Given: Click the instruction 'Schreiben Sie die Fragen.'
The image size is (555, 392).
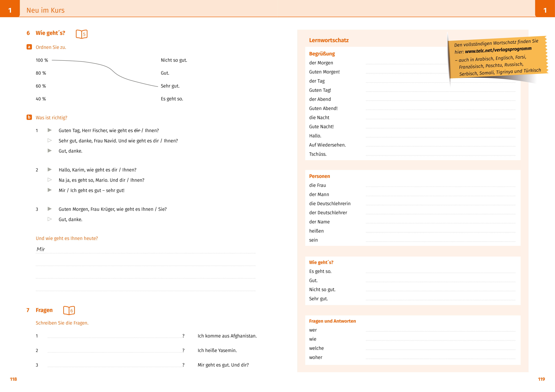Looking at the screenshot, I should (62, 323).
